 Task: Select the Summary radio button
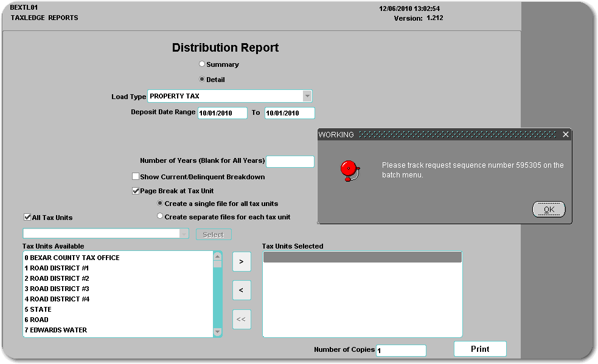tap(202, 64)
